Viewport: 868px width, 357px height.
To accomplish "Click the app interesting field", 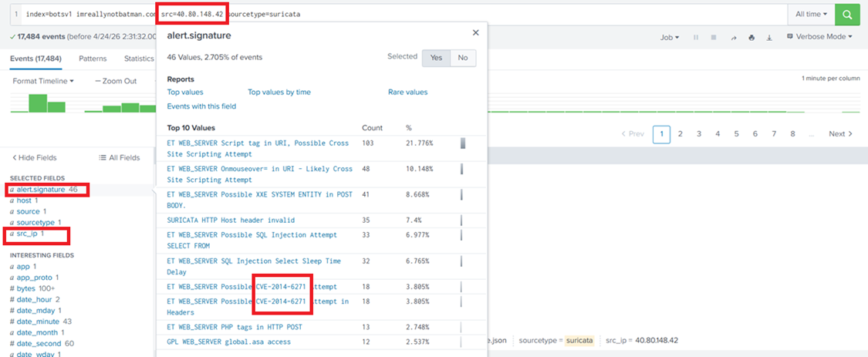I will coord(22,266).
